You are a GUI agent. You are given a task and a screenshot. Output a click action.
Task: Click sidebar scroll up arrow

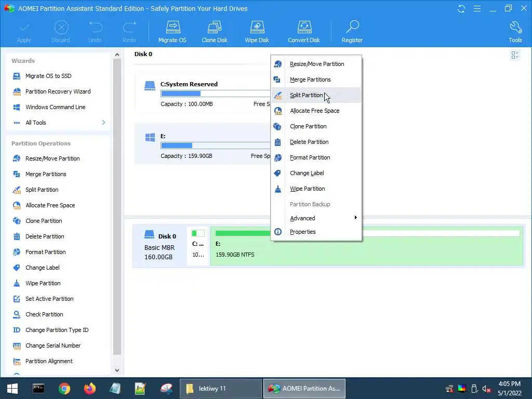click(117, 54)
